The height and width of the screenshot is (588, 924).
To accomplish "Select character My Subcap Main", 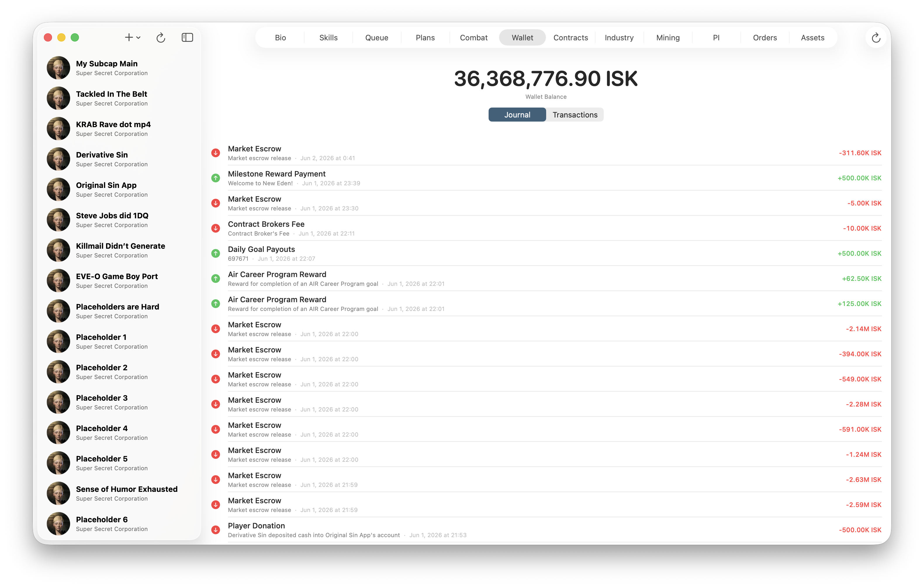I will [x=119, y=68].
